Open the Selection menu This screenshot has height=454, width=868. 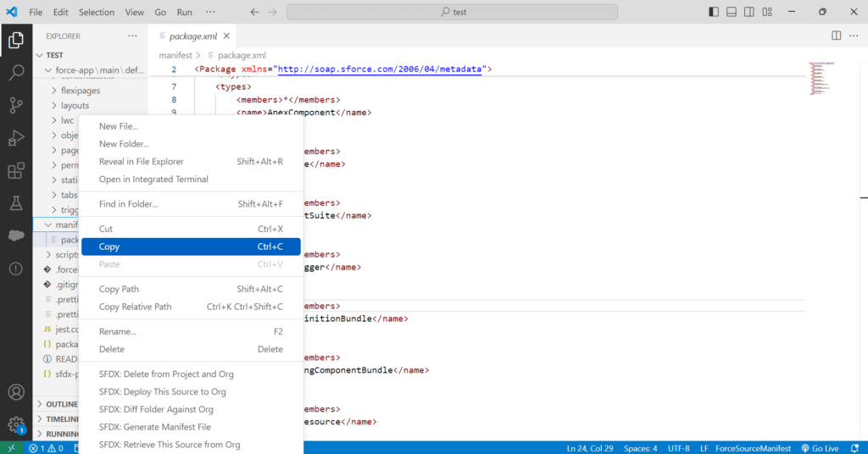coord(96,13)
